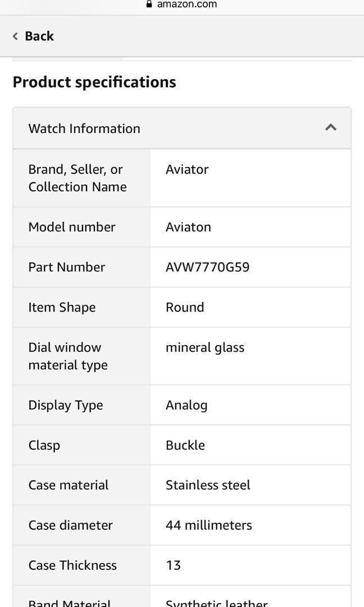Click the Display Type Analog cell
Screen dimensions: 364x607
pos(186,405)
